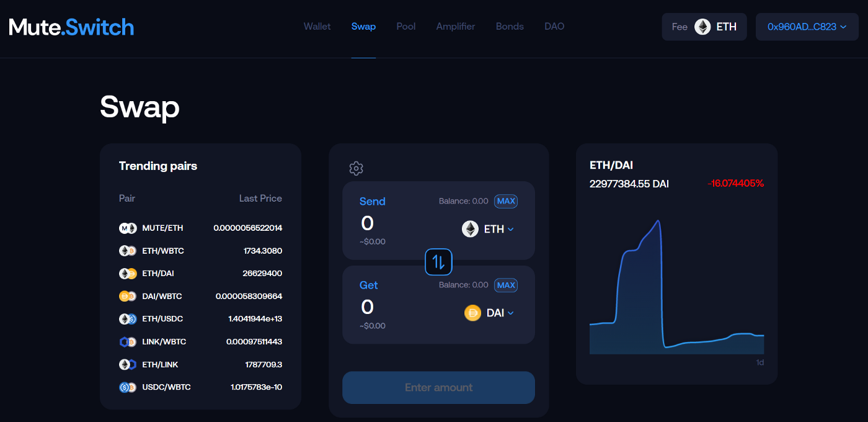
Task: Click the Ethereum icon in Fee button
Action: 702,27
